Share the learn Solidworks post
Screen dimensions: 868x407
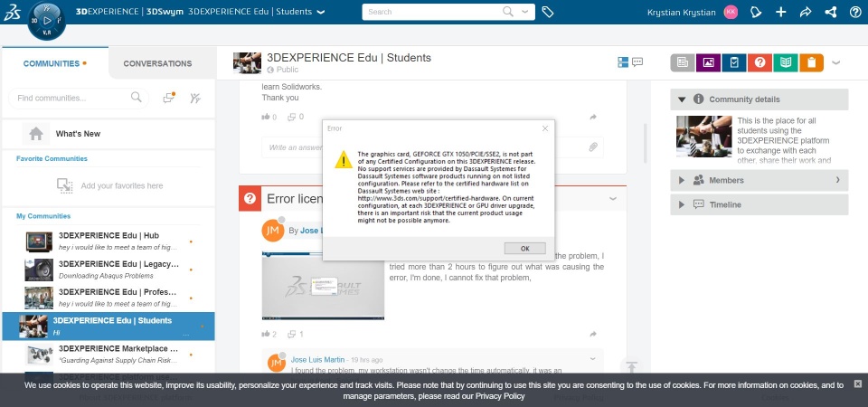593,117
